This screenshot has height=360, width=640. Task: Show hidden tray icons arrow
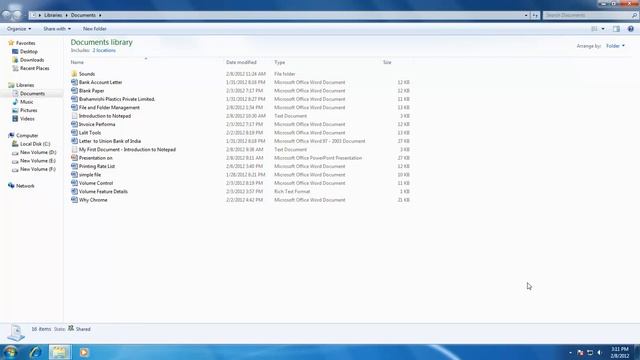tap(570, 352)
